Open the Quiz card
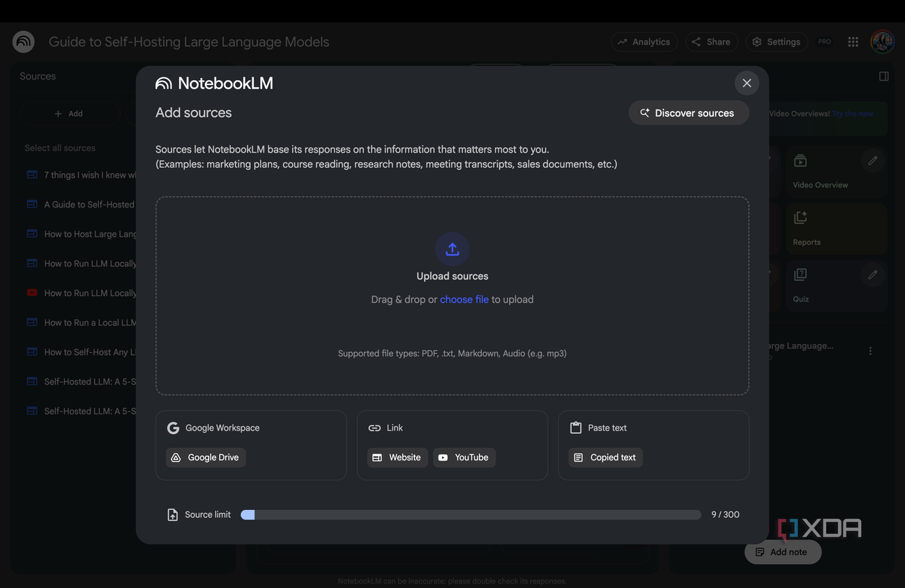Screen dimensions: 905x588 click(836, 286)
